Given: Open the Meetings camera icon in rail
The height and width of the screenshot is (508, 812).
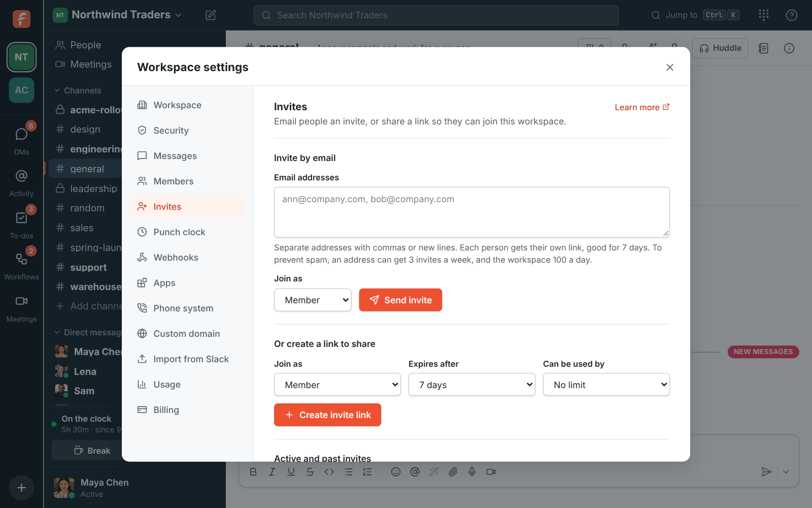Looking at the screenshot, I should 21,301.
